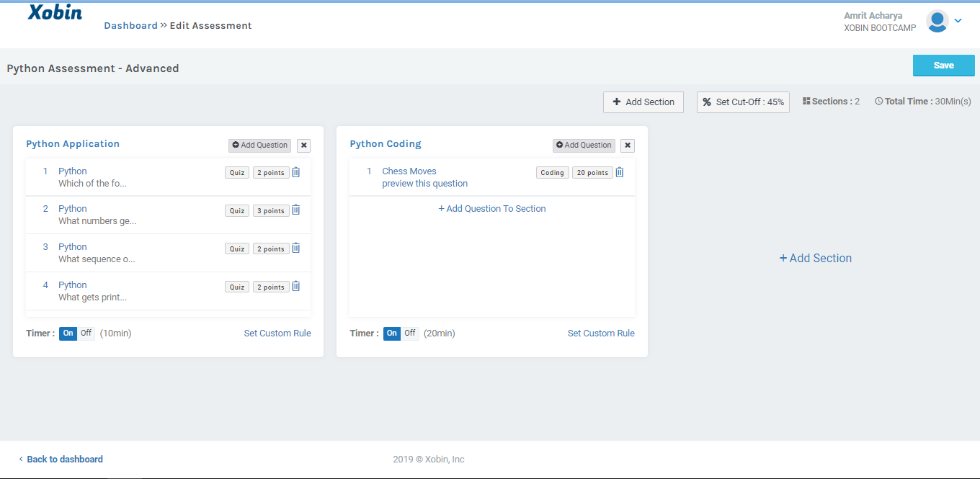
Task: Open Python Application section title
Action: tap(73, 144)
